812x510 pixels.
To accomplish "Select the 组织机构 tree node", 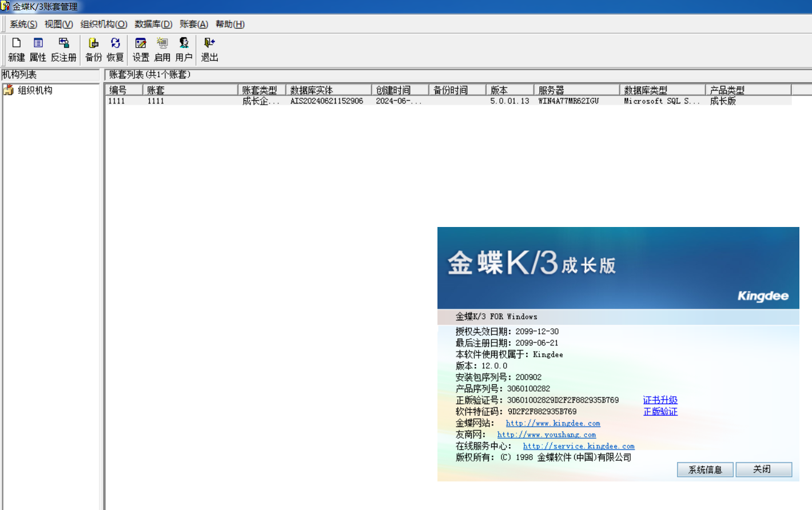I will tap(35, 90).
